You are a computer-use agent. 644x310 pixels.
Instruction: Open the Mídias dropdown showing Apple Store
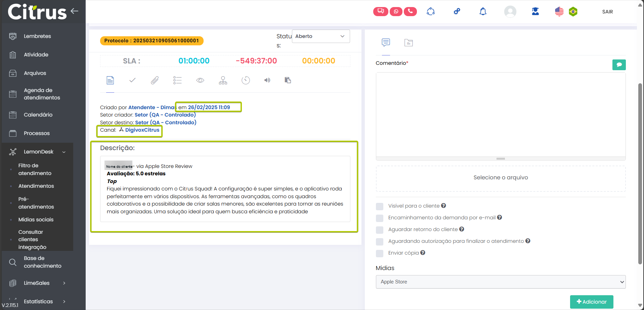tap(500, 282)
